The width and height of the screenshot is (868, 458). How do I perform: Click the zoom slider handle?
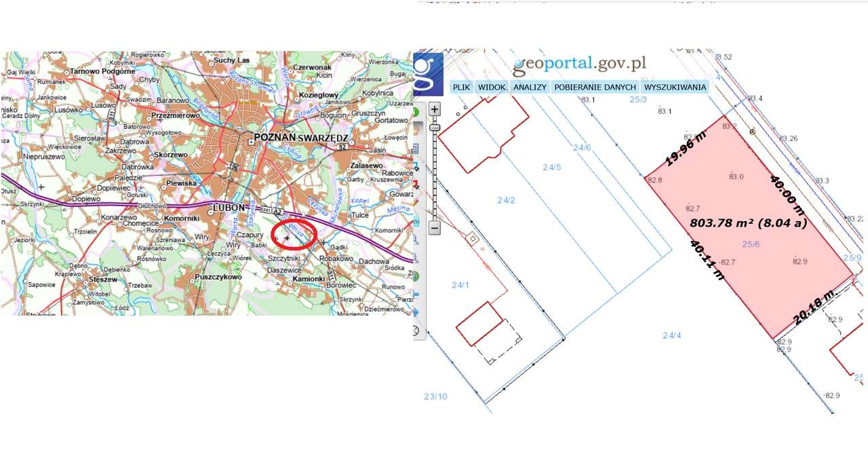coord(435,128)
